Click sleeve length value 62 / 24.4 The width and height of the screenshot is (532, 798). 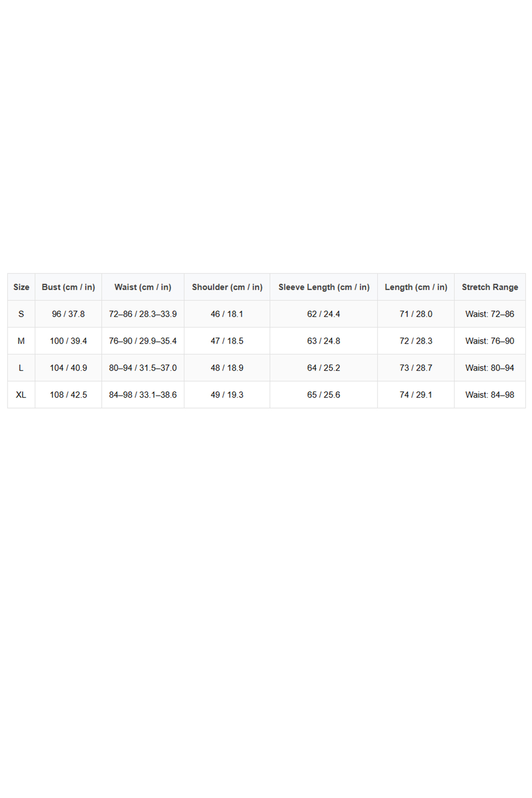point(324,314)
